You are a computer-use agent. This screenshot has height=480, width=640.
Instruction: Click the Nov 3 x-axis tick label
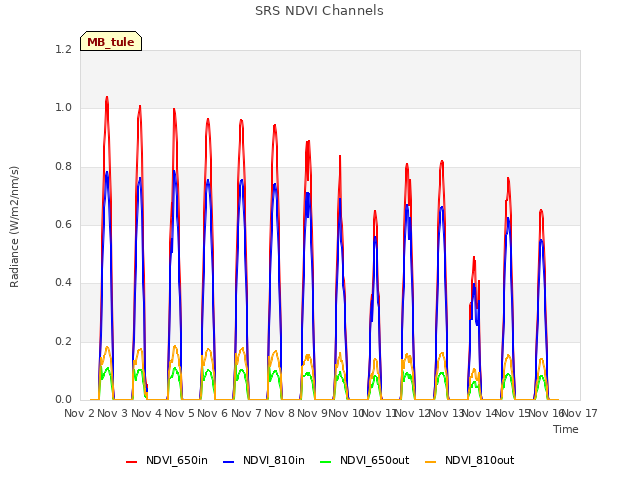pos(113,413)
